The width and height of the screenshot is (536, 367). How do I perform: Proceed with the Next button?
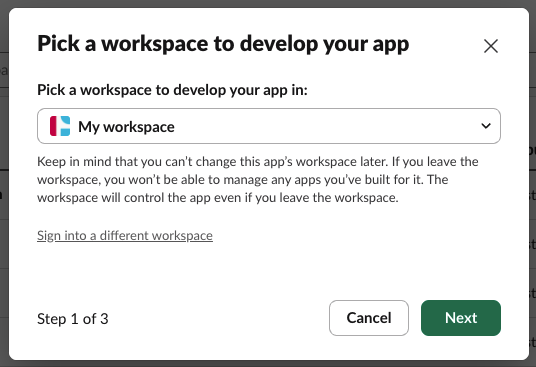[461, 318]
